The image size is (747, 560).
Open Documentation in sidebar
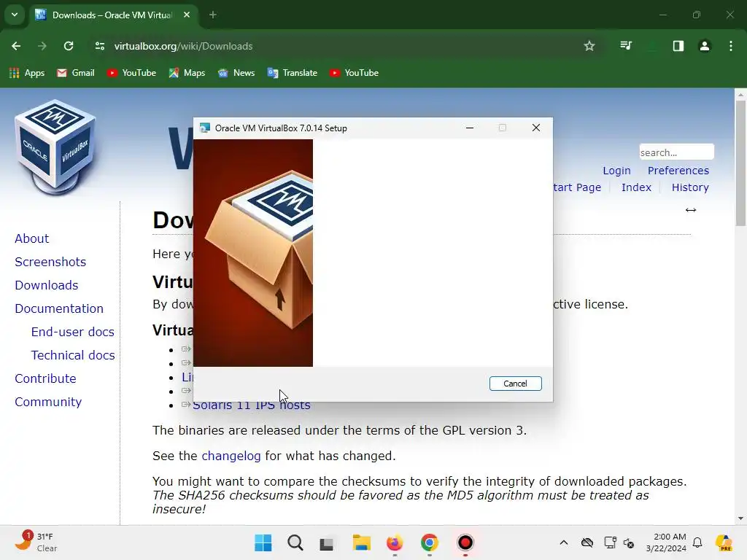[59, 308]
